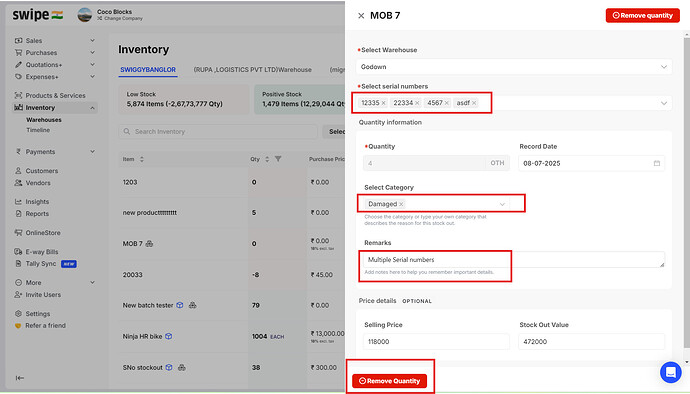Expand the Select Warehouse dropdown
The height and width of the screenshot is (394, 690).
pyautogui.click(x=664, y=67)
